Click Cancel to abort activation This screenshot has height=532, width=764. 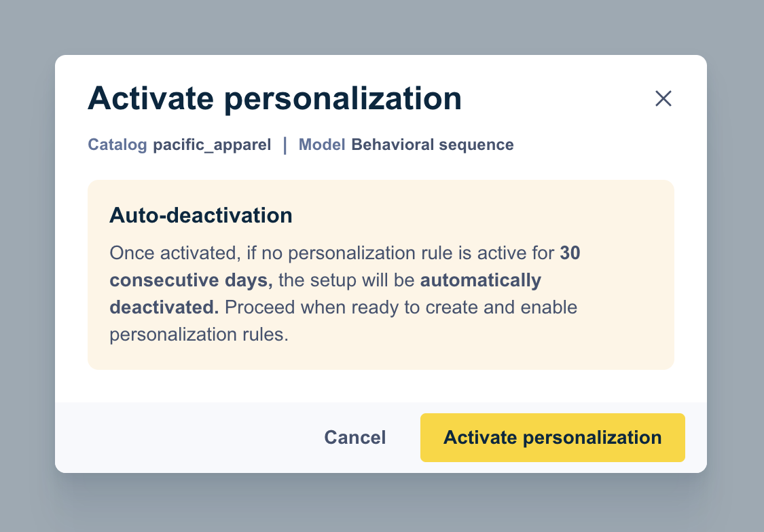point(354,438)
